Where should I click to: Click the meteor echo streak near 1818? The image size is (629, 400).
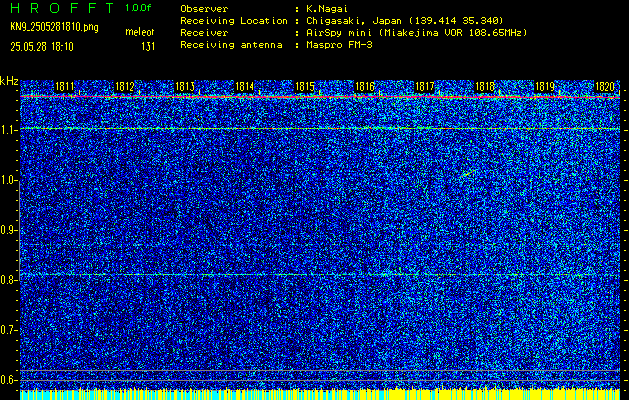(469, 173)
